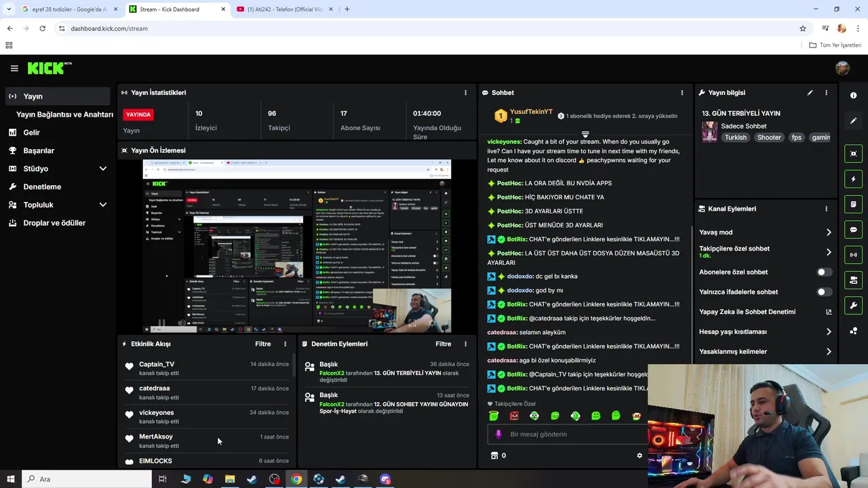Go to Başarılar in the sidebar
The image size is (868, 488).
pyautogui.click(x=57, y=150)
